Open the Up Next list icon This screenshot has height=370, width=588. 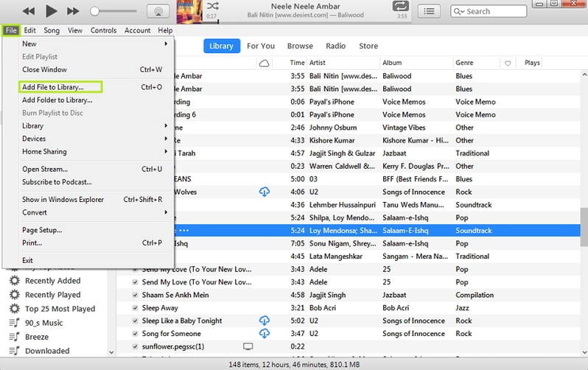coord(429,11)
